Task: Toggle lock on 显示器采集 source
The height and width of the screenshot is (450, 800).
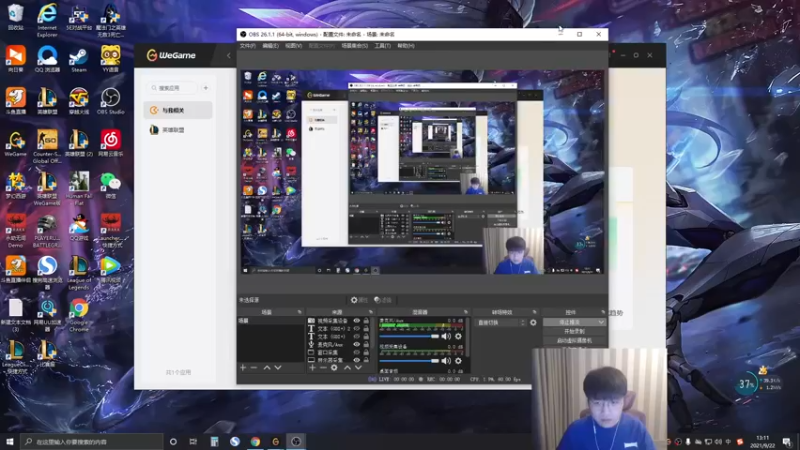Action: tap(366, 360)
